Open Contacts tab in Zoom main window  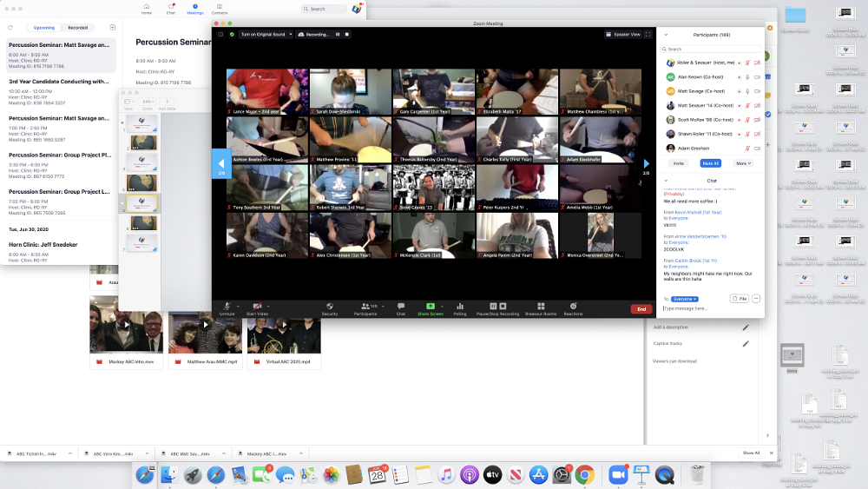coord(220,9)
